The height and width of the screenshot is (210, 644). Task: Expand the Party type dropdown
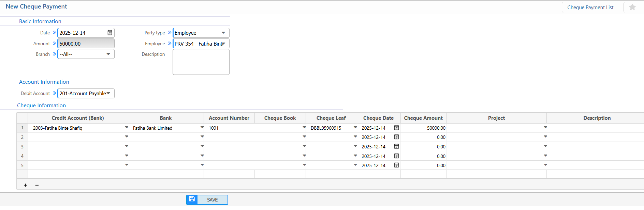(x=223, y=33)
